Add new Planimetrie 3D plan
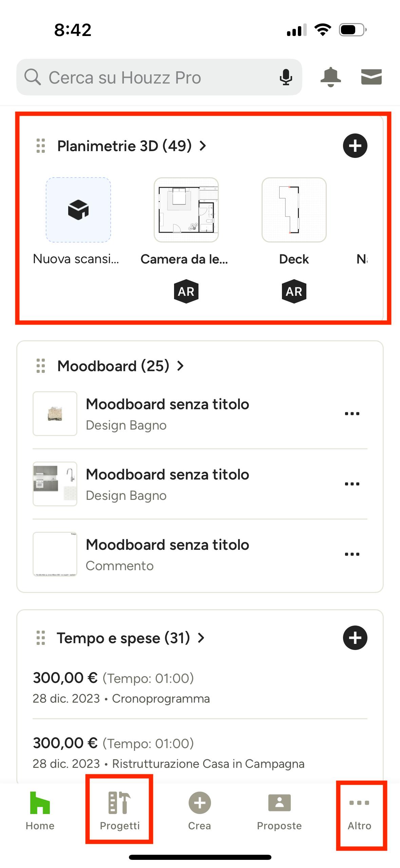Screen dimensions: 400x868 pos(355,146)
